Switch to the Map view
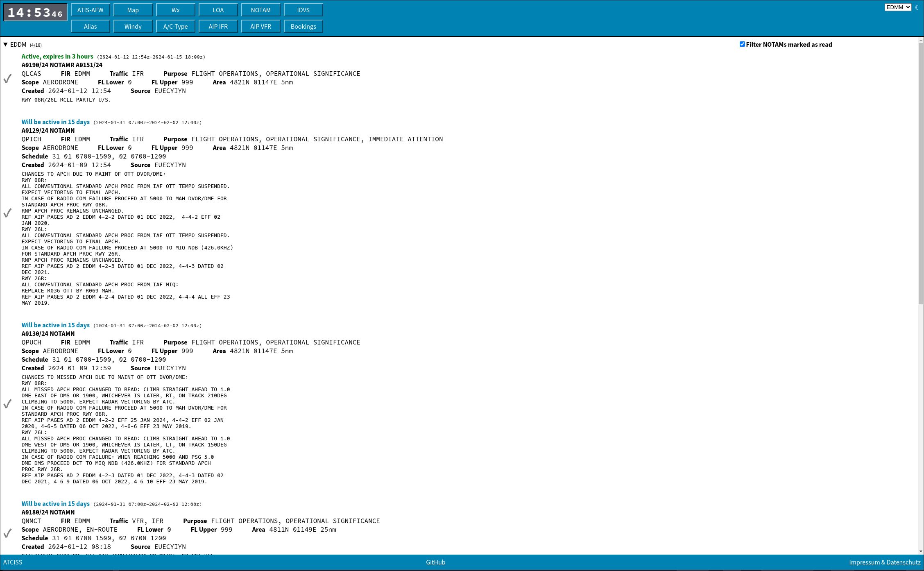This screenshot has height=571, width=924. pos(133,10)
